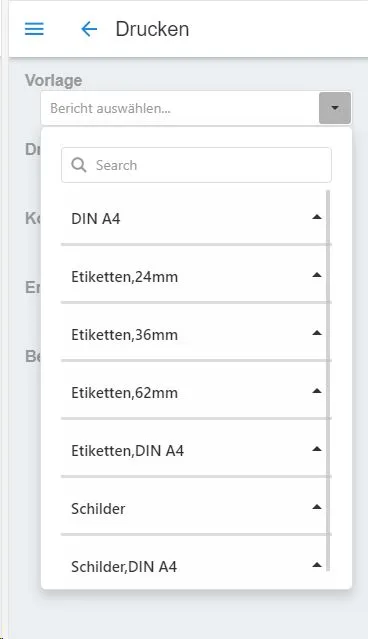Expand the Etiketten,36mm triangle arrow
Screen dimensions: 368x639
tap(317, 333)
